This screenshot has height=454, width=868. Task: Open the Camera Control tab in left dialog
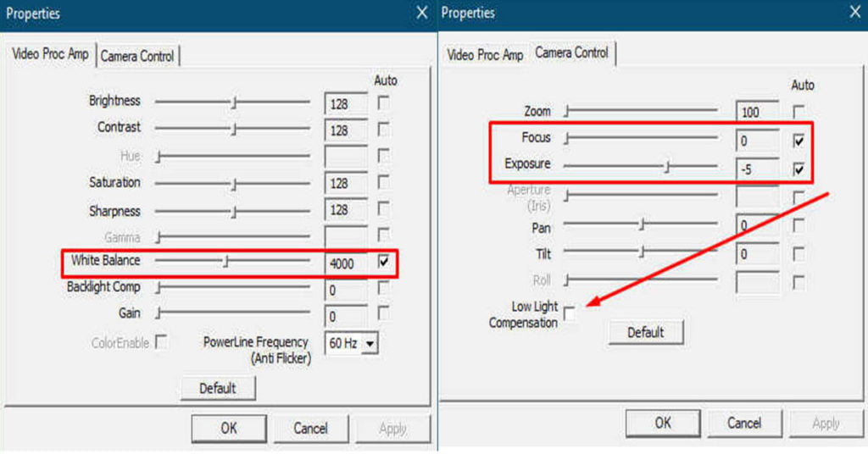(137, 56)
